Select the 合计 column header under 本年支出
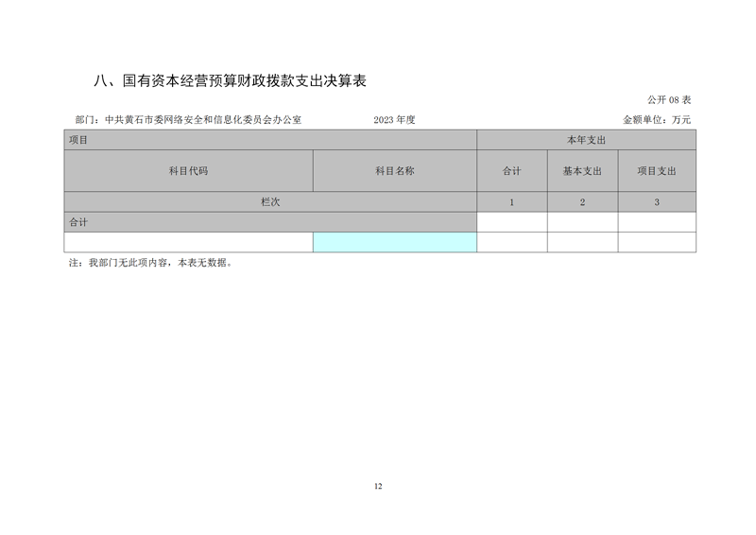 coord(512,171)
